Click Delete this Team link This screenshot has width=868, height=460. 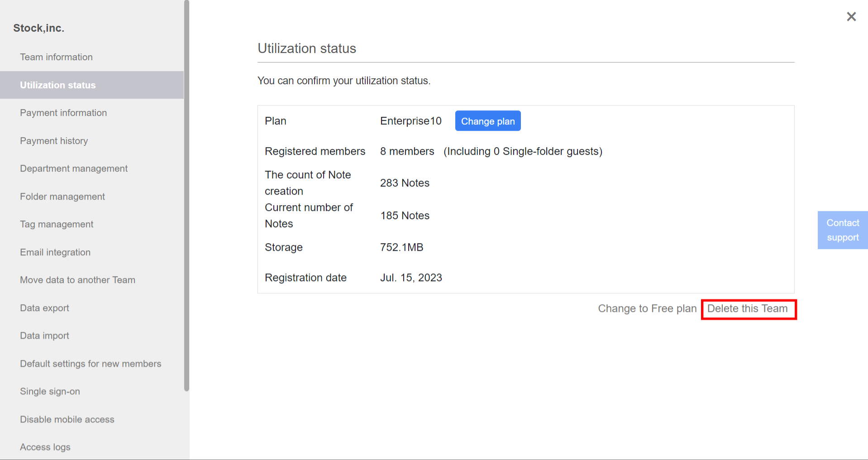[747, 309]
